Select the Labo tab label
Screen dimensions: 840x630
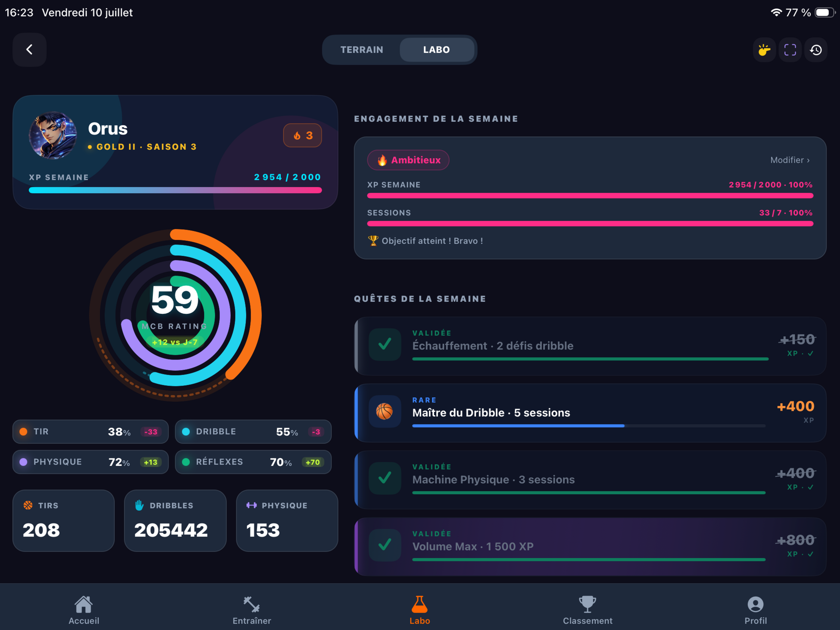point(420,621)
